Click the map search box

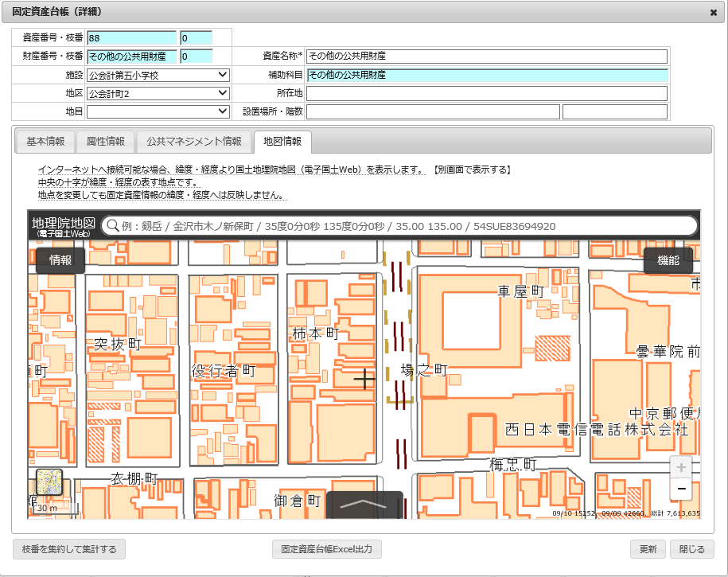pos(399,226)
